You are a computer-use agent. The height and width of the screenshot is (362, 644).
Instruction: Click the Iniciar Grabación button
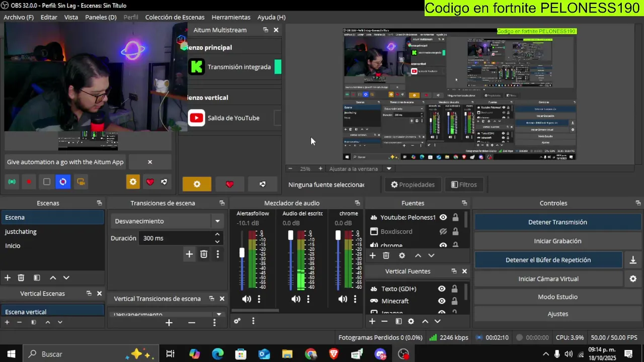click(557, 241)
